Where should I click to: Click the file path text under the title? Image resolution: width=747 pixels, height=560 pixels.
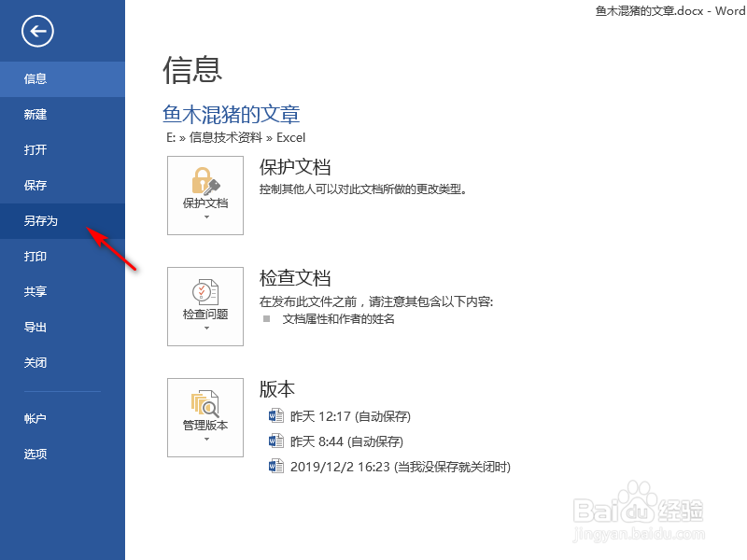pos(234,136)
